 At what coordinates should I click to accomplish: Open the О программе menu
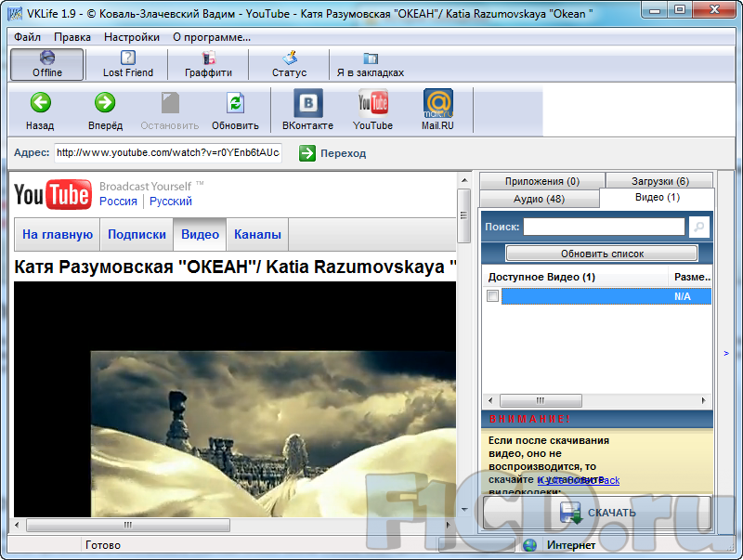[212, 37]
